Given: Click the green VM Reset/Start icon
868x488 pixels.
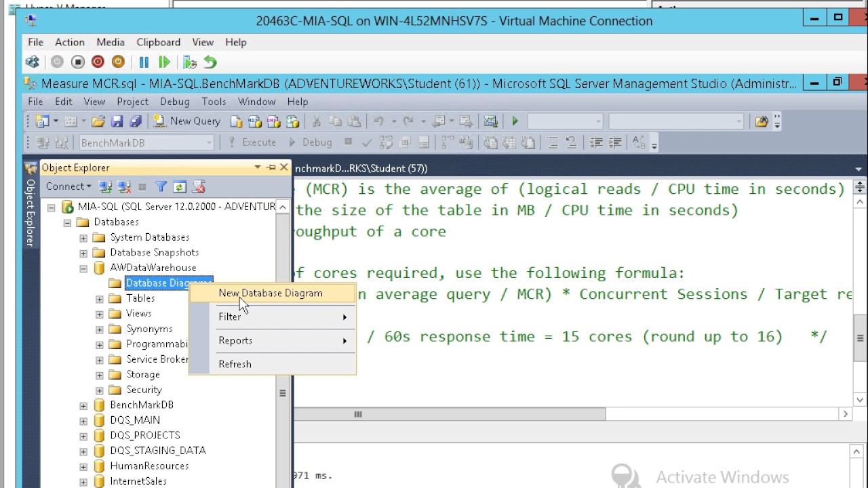Looking at the screenshot, I should [x=164, y=62].
